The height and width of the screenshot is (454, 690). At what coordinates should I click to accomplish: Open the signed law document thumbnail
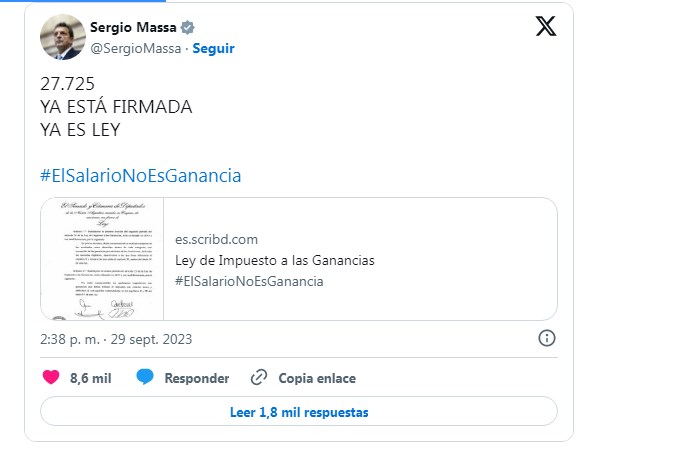(100, 259)
